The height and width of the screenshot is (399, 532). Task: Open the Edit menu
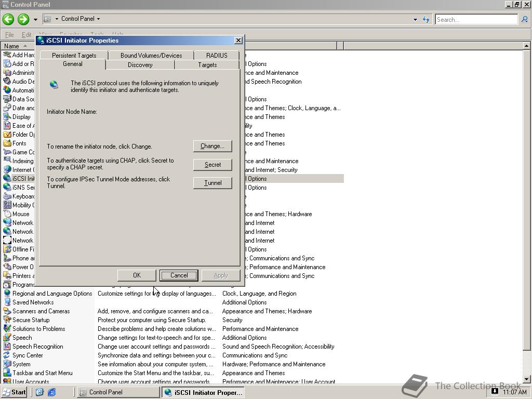(x=26, y=35)
